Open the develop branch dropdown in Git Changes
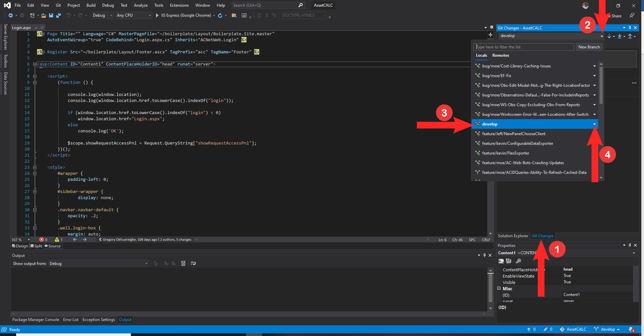The width and height of the screenshot is (644, 336). click(602, 36)
